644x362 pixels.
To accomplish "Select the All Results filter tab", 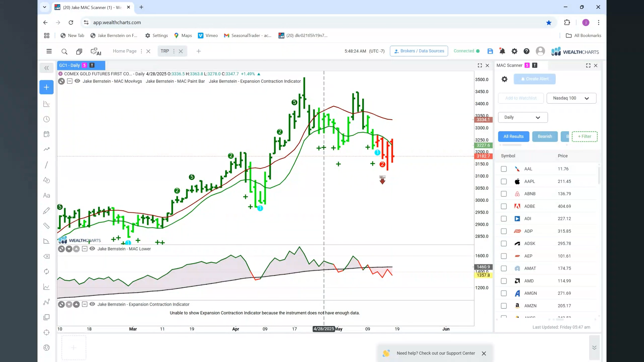I will [514, 136].
